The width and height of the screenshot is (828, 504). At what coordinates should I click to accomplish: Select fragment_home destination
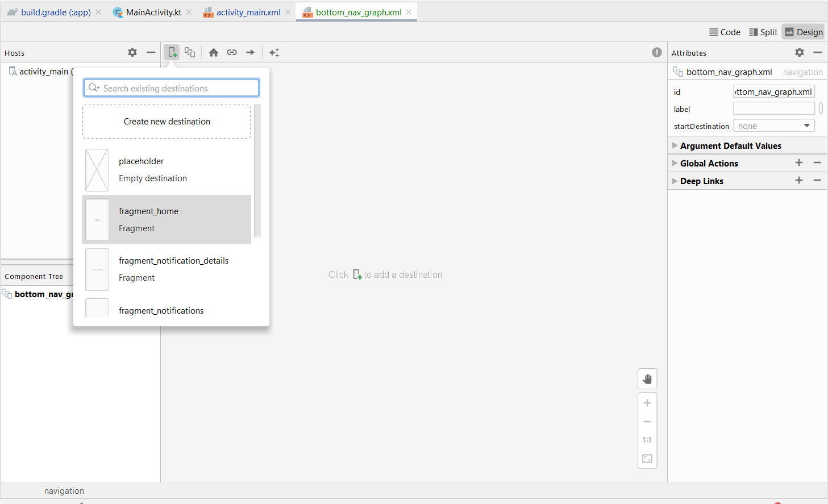(167, 219)
